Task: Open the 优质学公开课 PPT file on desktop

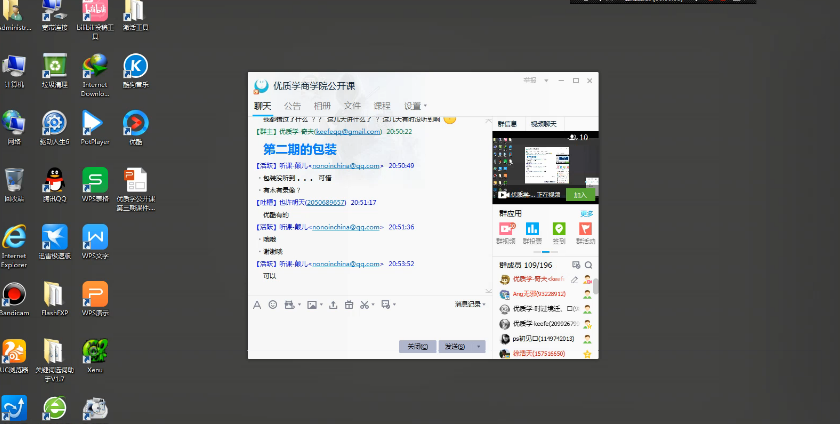Action: tap(136, 189)
